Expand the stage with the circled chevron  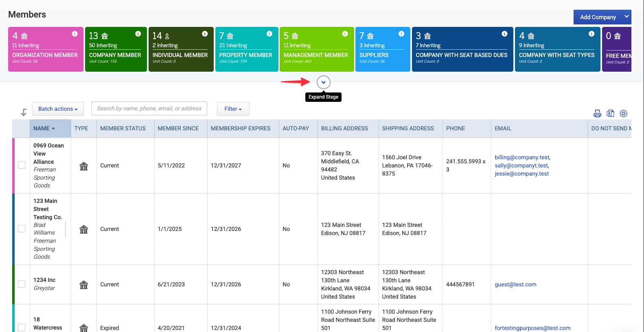(323, 82)
